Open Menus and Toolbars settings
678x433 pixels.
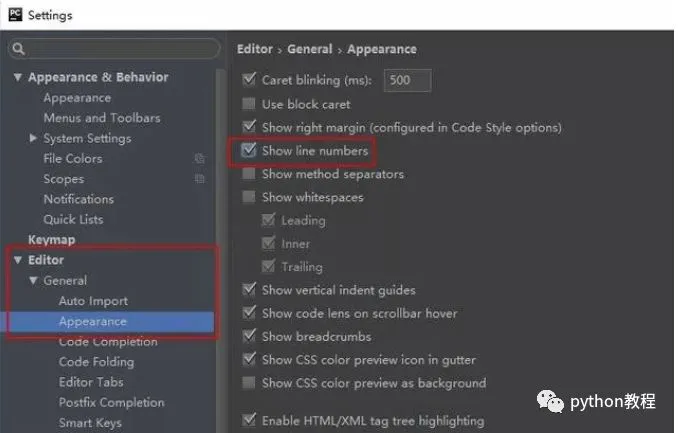point(102,118)
